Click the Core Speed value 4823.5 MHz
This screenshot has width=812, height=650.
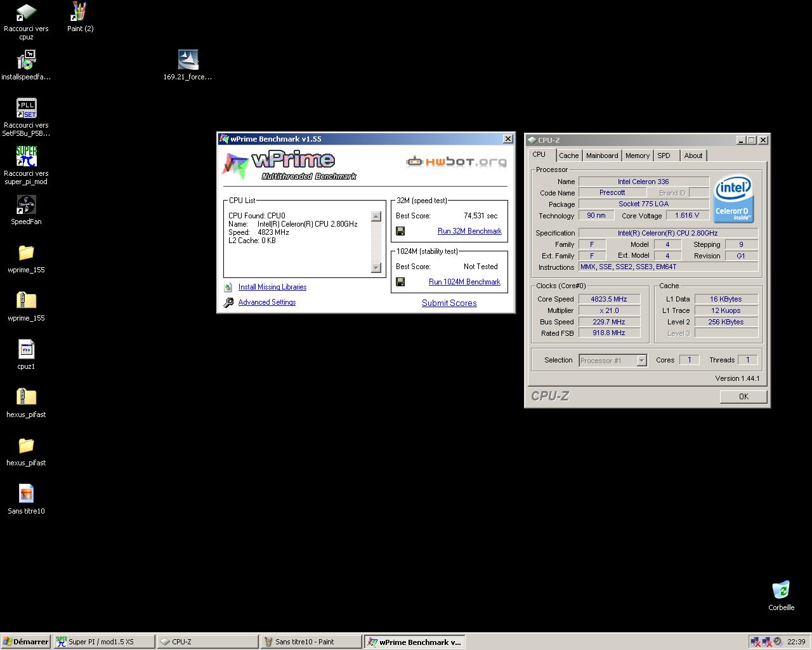click(x=609, y=299)
